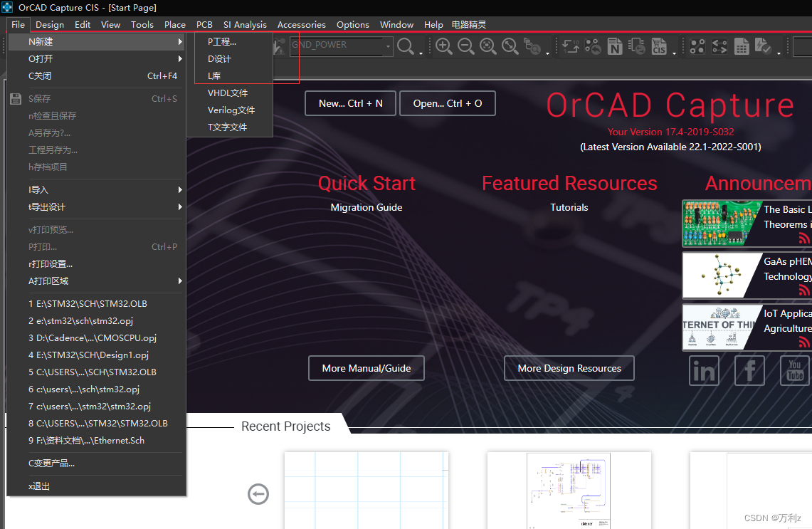Click the Zoom Out toolbar icon
The image size is (812, 529).
pos(465,46)
